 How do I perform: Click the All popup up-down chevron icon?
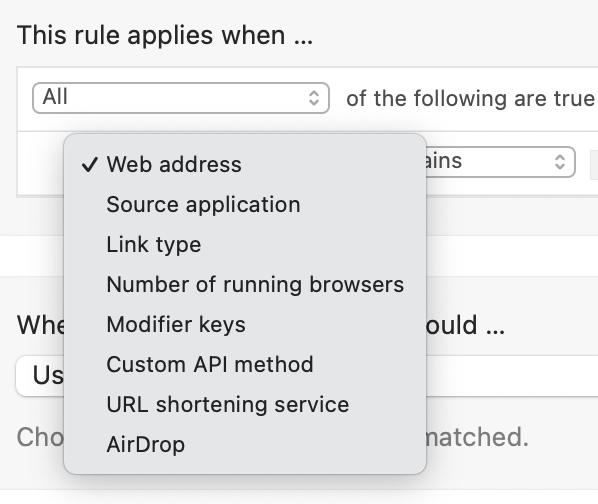click(314, 98)
